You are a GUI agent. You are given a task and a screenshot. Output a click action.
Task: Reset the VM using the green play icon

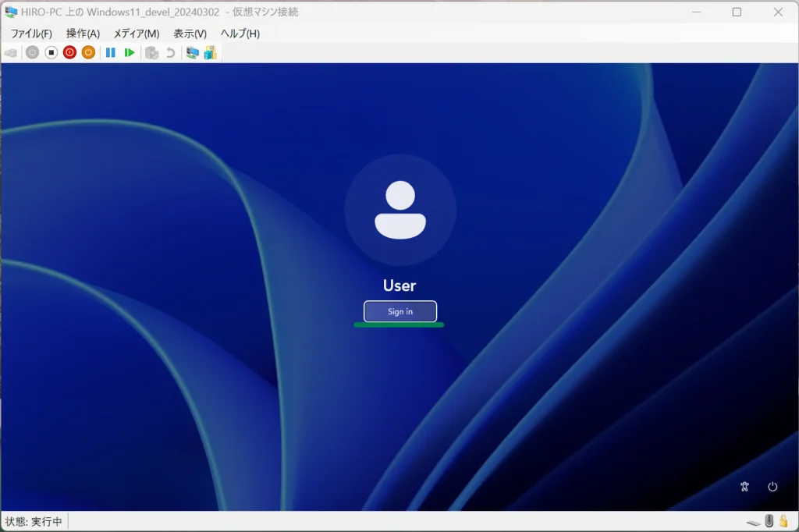click(130, 52)
